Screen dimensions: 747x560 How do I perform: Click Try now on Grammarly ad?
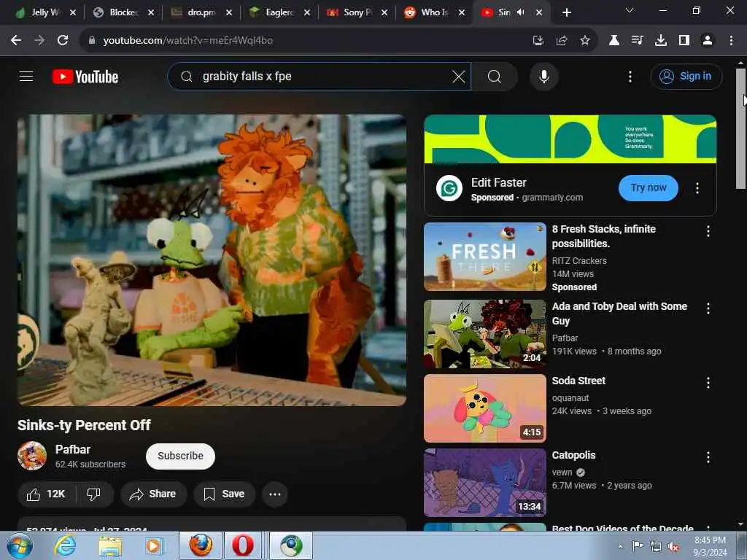point(648,187)
